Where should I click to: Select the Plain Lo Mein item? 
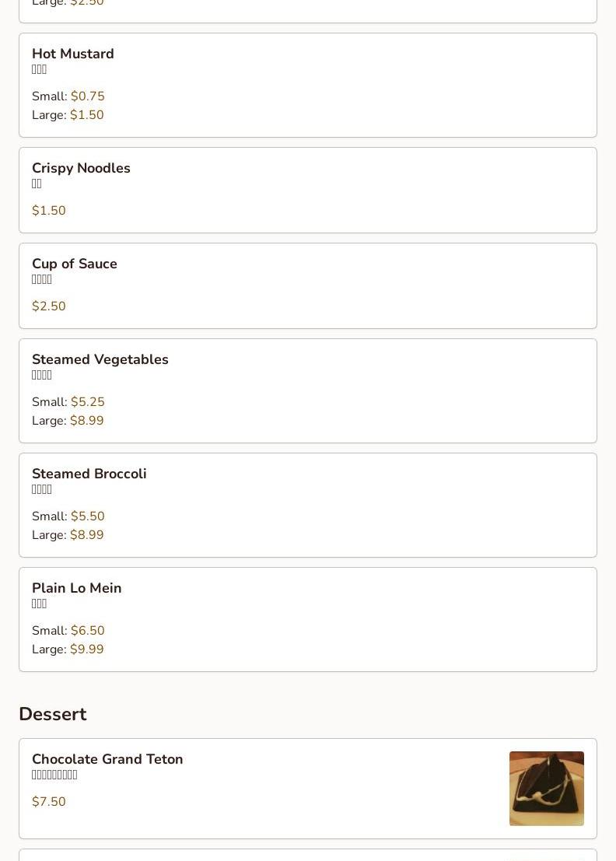(x=76, y=588)
